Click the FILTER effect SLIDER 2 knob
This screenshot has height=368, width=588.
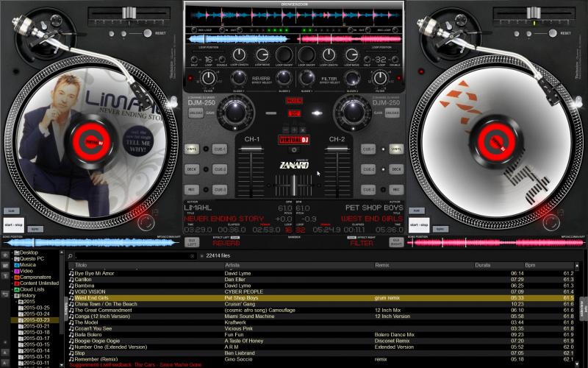(x=352, y=78)
